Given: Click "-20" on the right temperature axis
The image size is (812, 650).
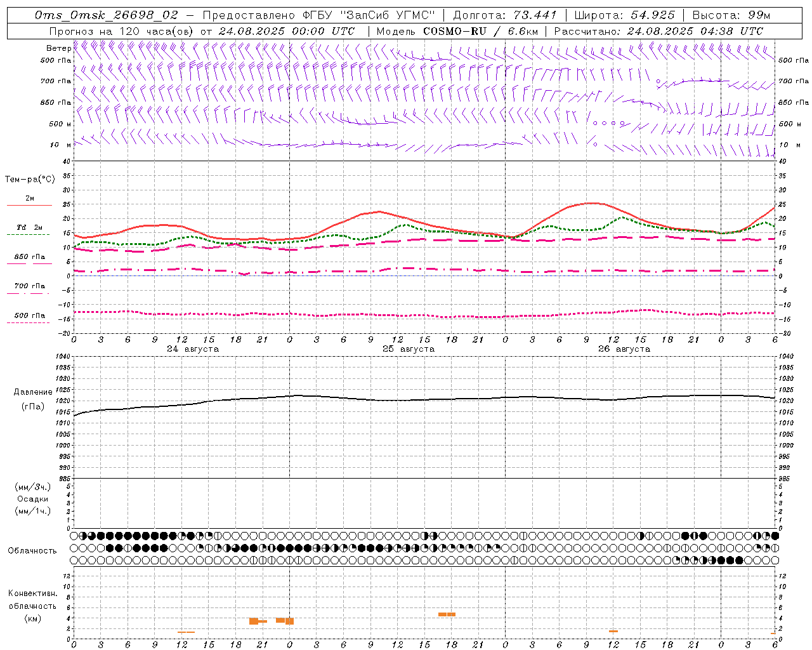Looking at the screenshot, I should tap(784, 333).
